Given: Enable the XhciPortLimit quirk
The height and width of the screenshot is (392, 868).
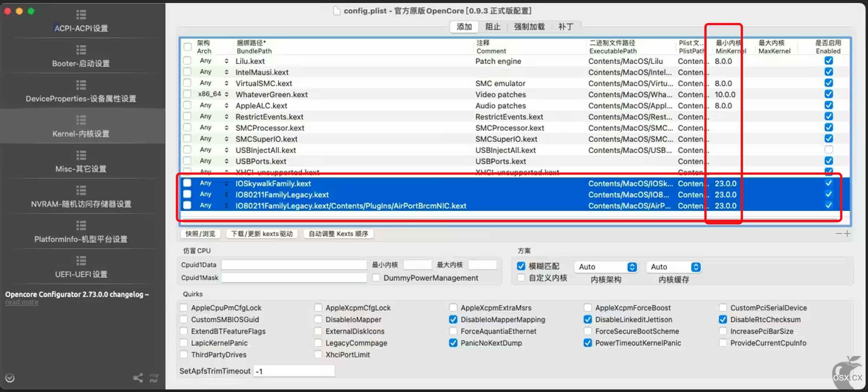Looking at the screenshot, I should (x=318, y=355).
